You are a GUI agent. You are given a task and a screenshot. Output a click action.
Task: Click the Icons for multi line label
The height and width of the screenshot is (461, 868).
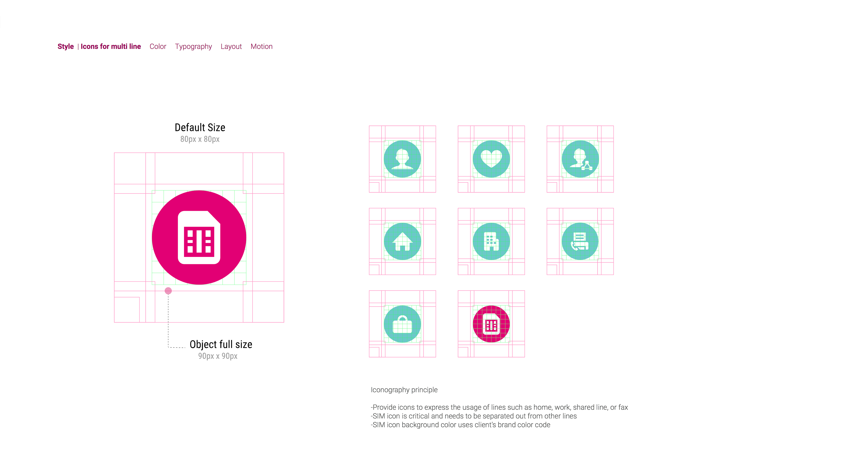click(x=111, y=47)
